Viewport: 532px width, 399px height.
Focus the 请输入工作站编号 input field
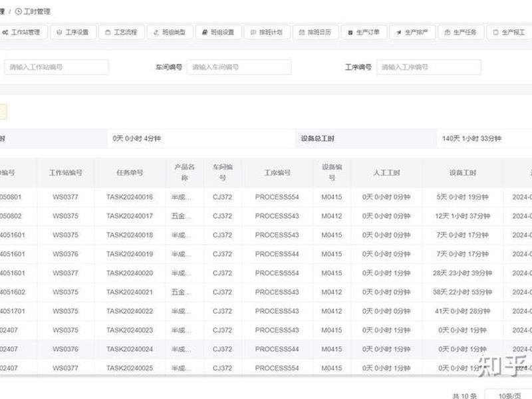[57, 67]
